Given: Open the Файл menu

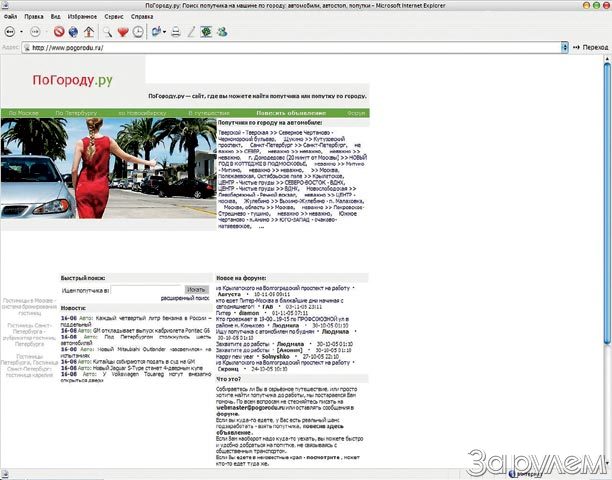Looking at the screenshot, I should pyautogui.click(x=11, y=17).
